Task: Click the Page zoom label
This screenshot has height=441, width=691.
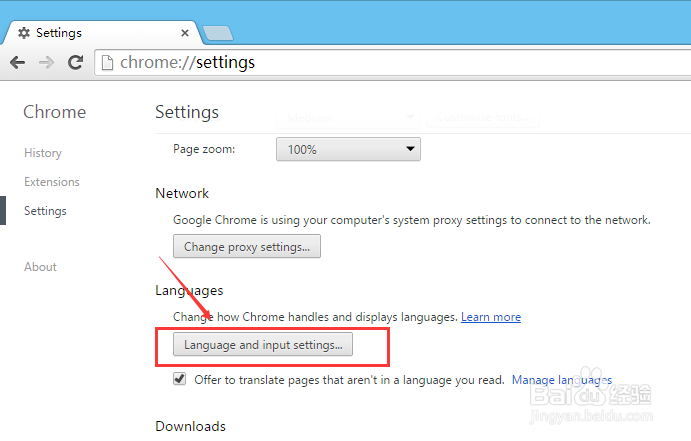Action: coord(204,149)
